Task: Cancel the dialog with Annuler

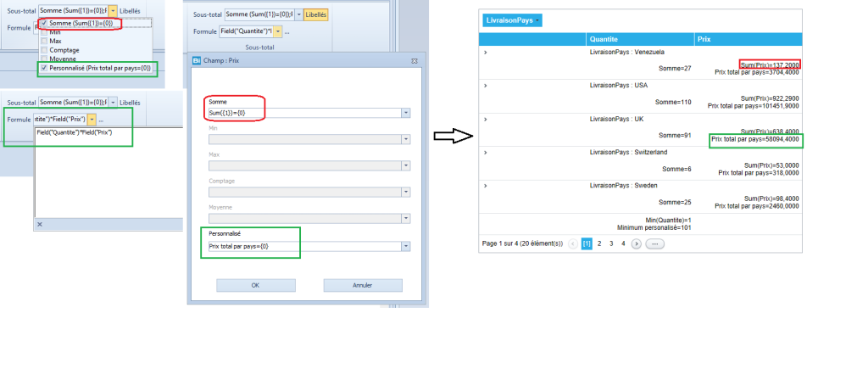Action: (363, 285)
